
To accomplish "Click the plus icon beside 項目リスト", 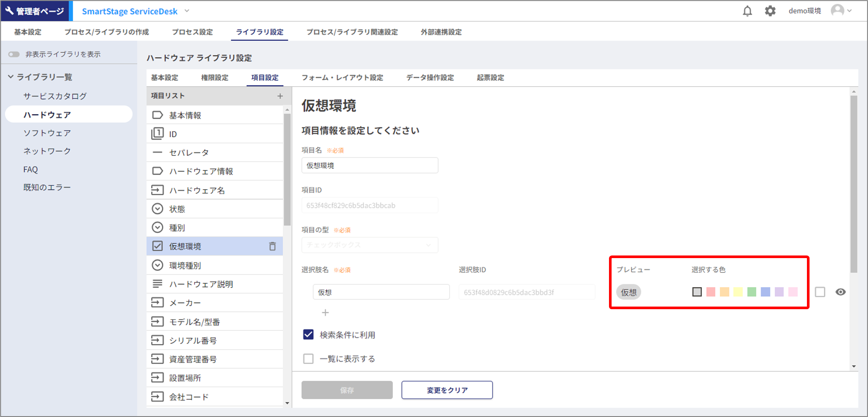I will tap(280, 96).
